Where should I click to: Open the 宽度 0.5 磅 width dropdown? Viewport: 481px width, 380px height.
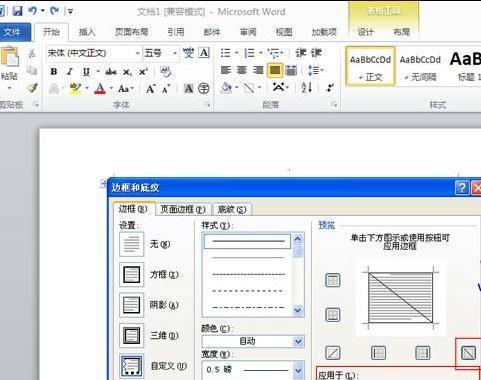(x=298, y=370)
